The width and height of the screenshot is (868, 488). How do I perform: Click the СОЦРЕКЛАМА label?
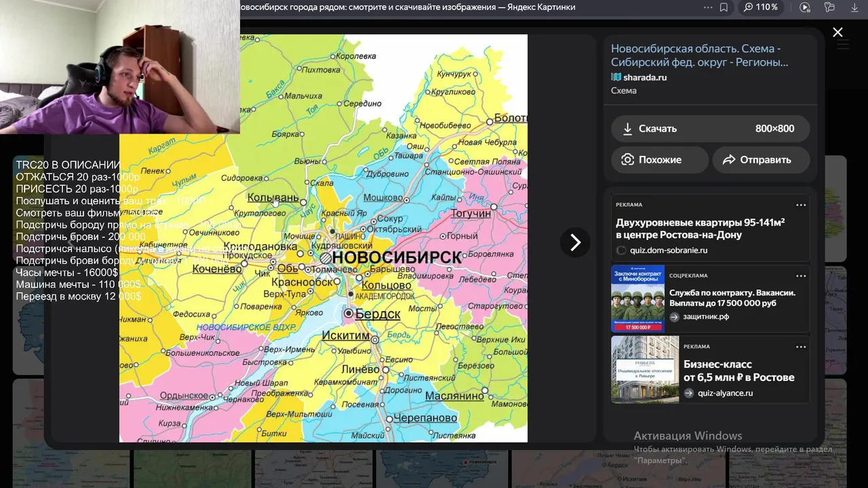click(688, 276)
